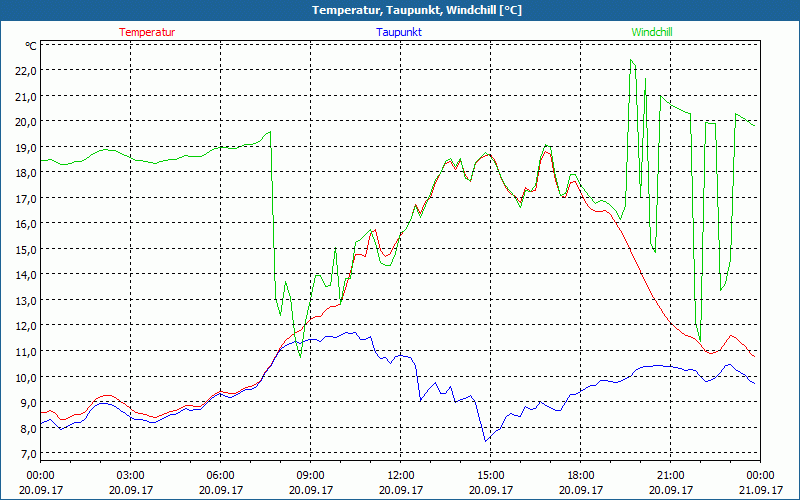
Task: Click the green Windchill legend label
Action: [x=652, y=32]
